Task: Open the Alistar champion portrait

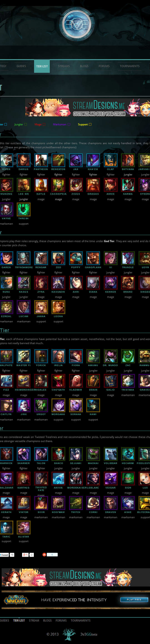Action: (x=24, y=527)
